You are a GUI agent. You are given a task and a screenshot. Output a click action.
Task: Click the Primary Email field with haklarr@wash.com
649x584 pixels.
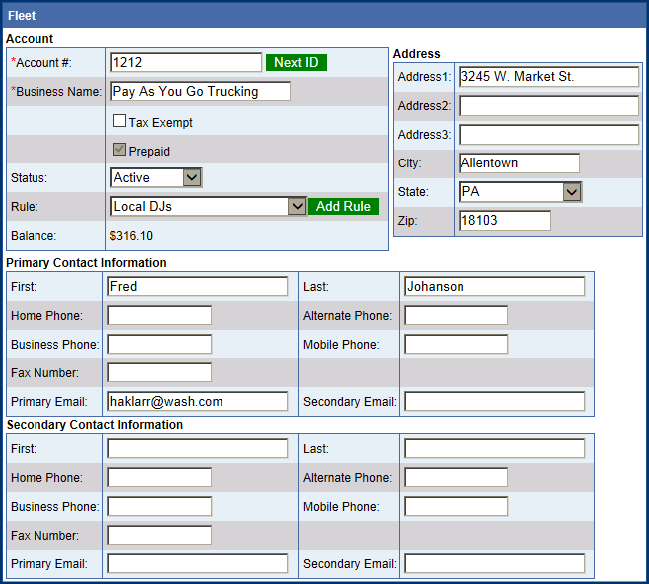coord(197,401)
